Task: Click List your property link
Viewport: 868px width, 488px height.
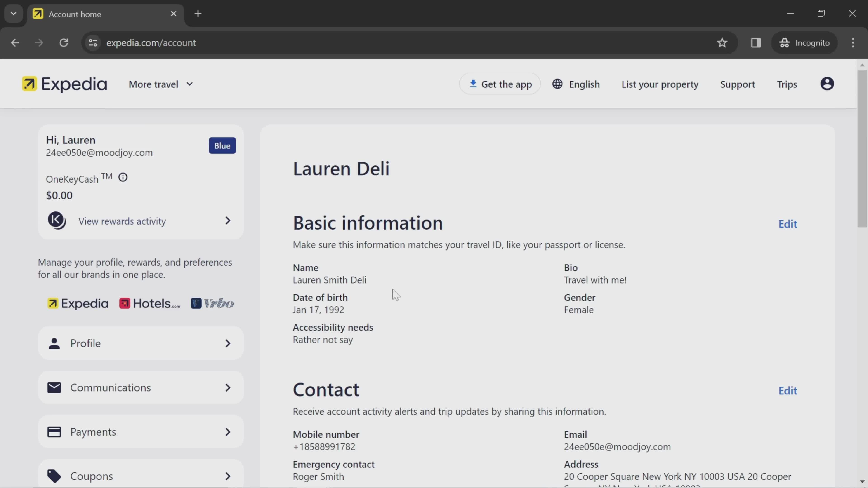Action: [x=660, y=84]
